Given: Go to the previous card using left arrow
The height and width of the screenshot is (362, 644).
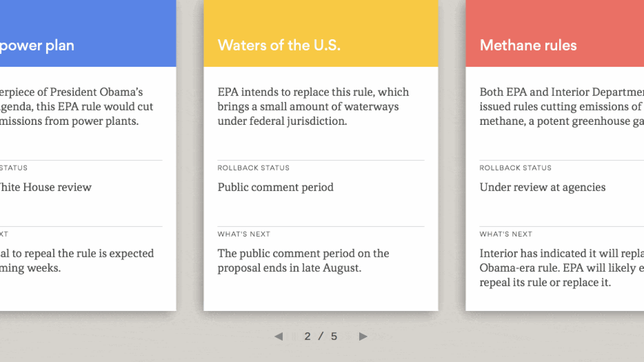Looking at the screenshot, I should (279, 336).
